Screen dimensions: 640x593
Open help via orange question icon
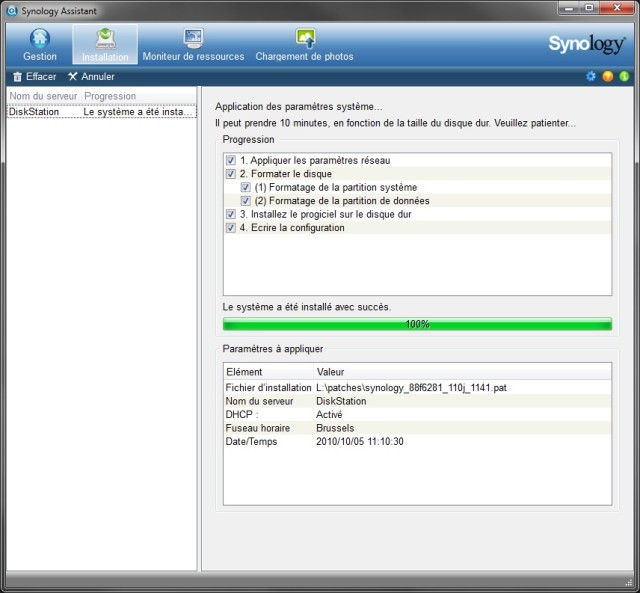(x=607, y=76)
